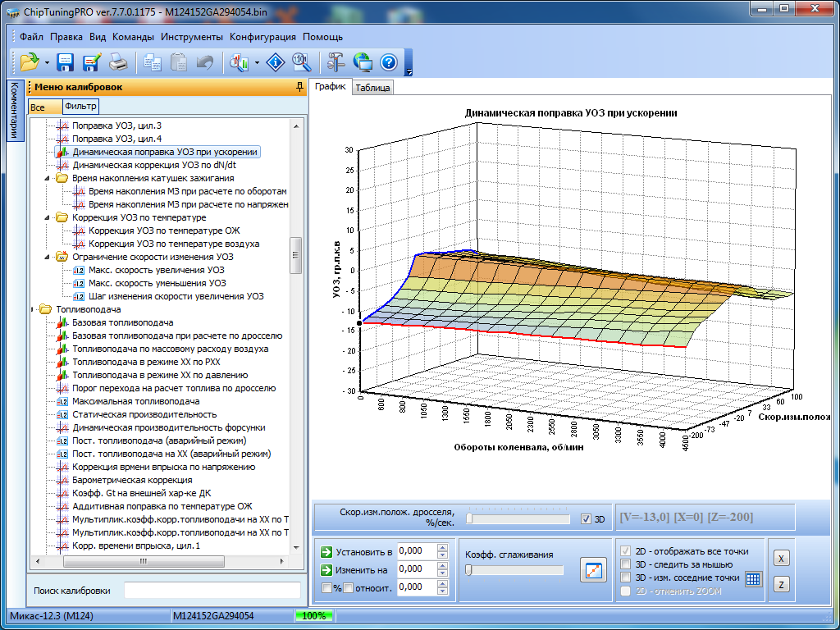The image size is (840, 630).
Task: Click the 'Коэфф. сглаживания' slider handle
Action: pos(468,570)
